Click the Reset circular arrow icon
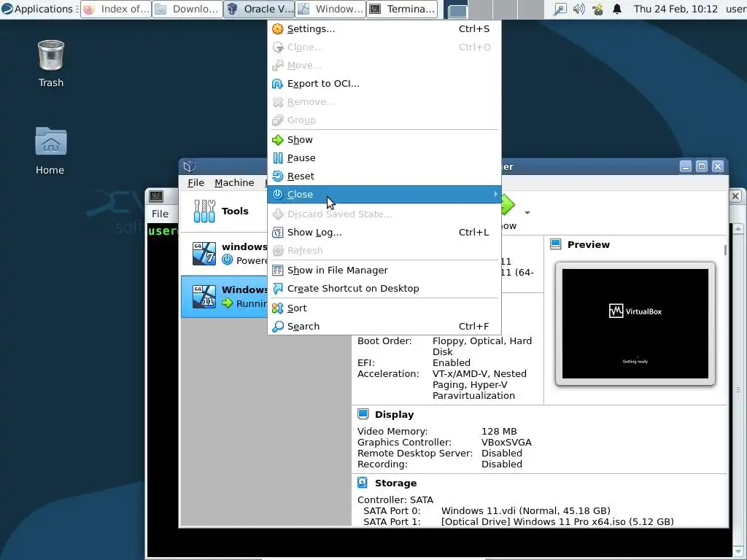 (278, 176)
